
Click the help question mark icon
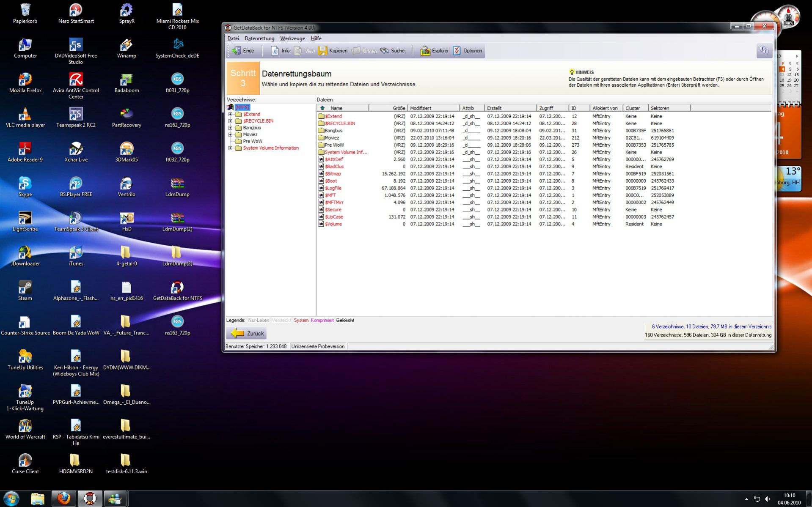pyautogui.click(x=764, y=51)
